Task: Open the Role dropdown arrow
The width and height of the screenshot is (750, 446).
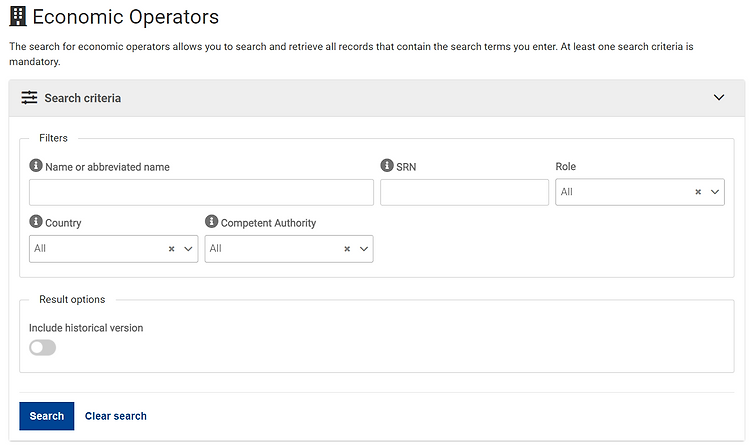Action: [x=715, y=192]
